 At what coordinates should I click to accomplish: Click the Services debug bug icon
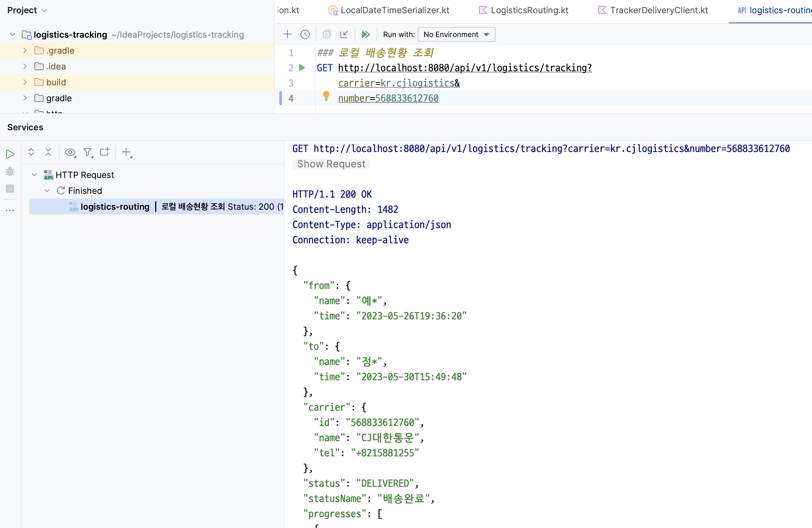pyautogui.click(x=10, y=172)
